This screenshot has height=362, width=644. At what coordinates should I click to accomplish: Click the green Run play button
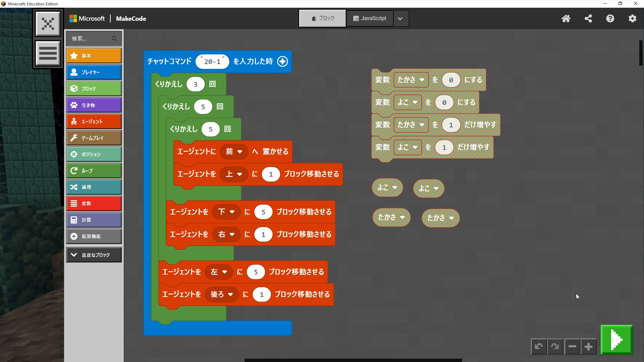(616, 340)
